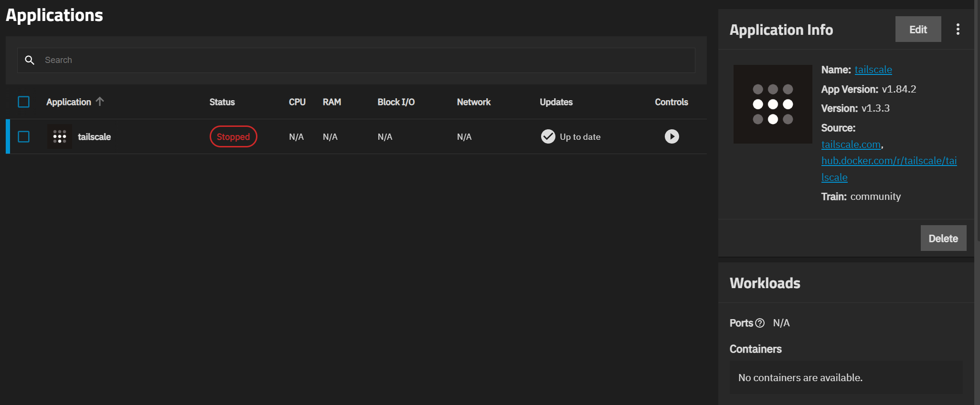This screenshot has height=405, width=980.
Task: Start the tailscale app with play button
Action: [x=671, y=136]
